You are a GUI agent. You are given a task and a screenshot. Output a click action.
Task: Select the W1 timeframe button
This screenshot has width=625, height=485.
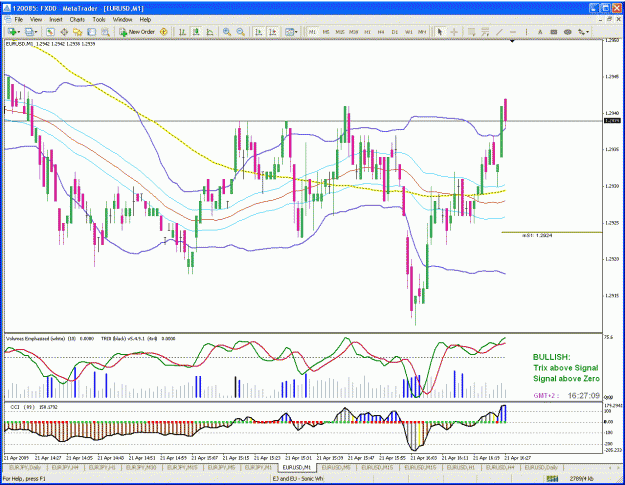pyautogui.click(x=409, y=32)
